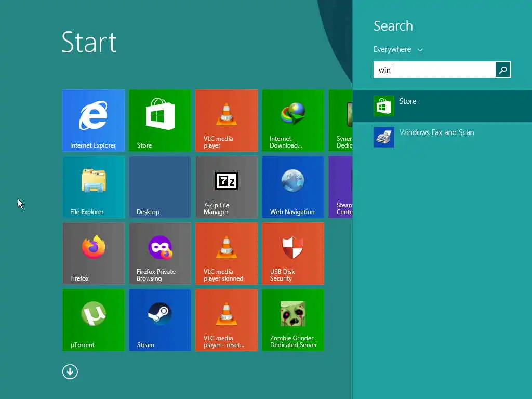The height and width of the screenshot is (399, 532).
Task: Open Internet Download Manager tile
Action: pos(293,120)
